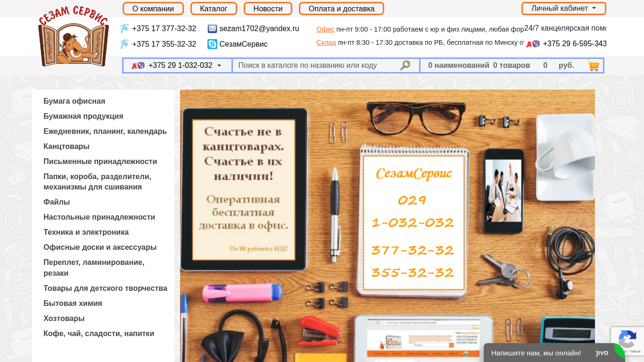Click the phone icon beside +375 17 377-32-32
This screenshot has width=644, height=362.
pos(124,29)
